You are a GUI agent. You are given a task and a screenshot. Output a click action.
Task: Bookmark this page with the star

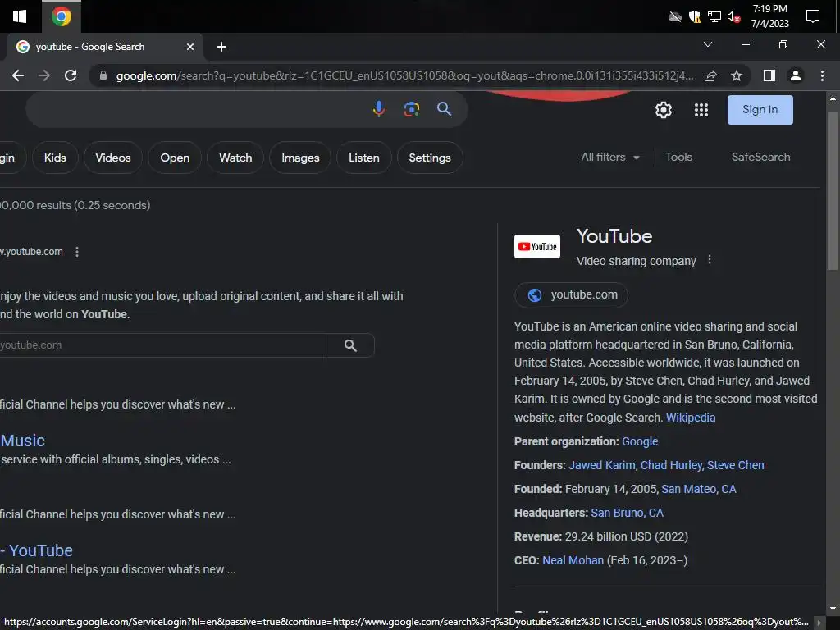(737, 75)
